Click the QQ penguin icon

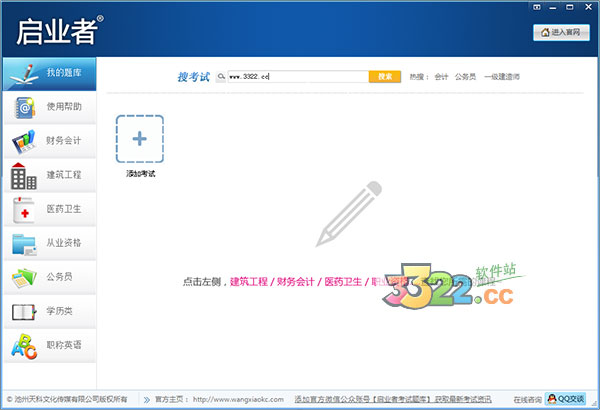[552, 399]
